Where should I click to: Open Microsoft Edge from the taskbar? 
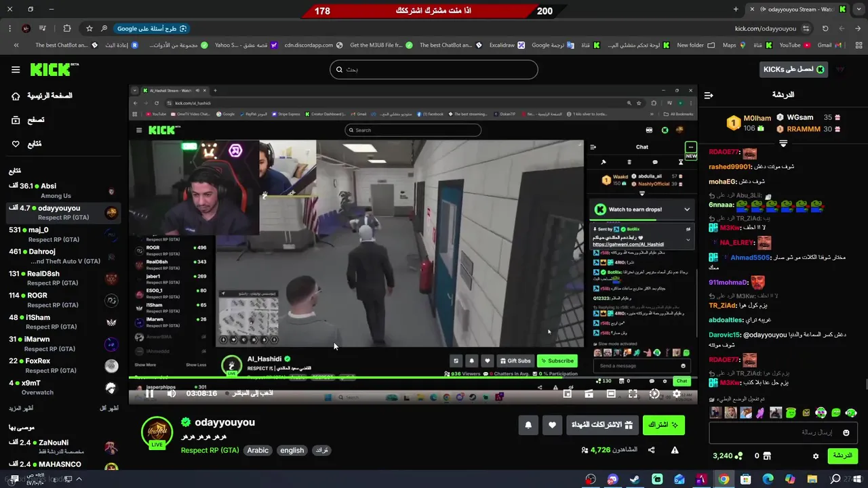coord(768,479)
